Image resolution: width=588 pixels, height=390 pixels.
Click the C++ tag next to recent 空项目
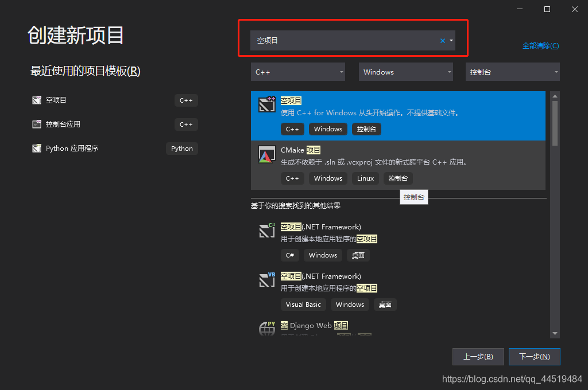tap(186, 100)
